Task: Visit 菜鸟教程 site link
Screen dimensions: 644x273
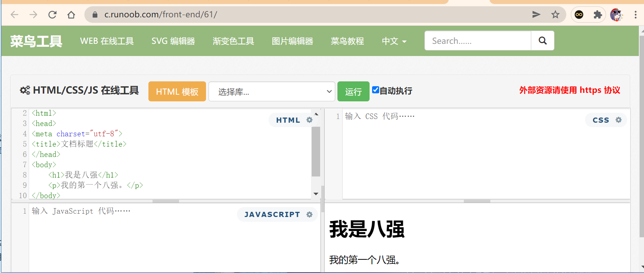Action: pos(347,41)
